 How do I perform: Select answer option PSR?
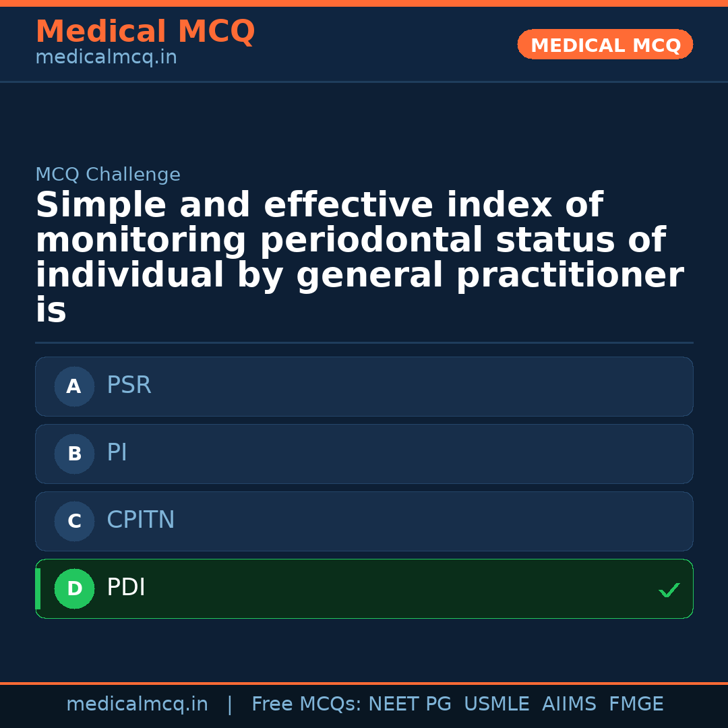point(364,386)
